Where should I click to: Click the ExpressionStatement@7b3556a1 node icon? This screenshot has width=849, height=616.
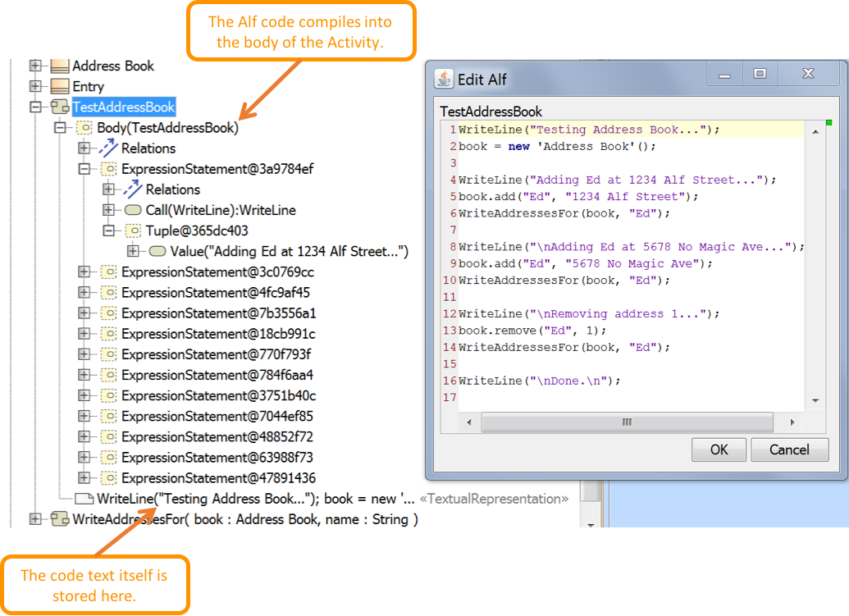108,313
